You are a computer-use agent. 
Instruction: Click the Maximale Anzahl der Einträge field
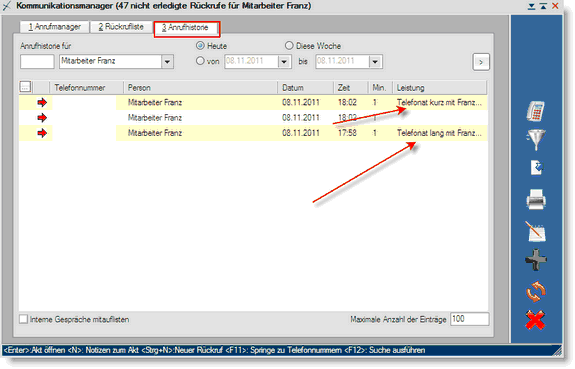(x=469, y=319)
